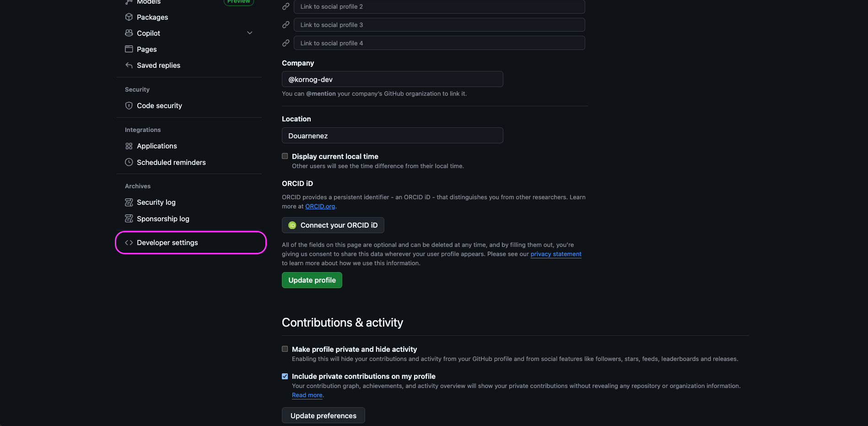Check Make profile private and hide activity
The height and width of the screenshot is (426, 868).
pyautogui.click(x=285, y=349)
